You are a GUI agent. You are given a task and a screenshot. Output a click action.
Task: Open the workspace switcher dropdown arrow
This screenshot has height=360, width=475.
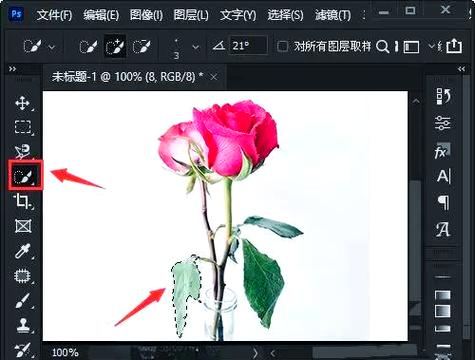(x=432, y=46)
